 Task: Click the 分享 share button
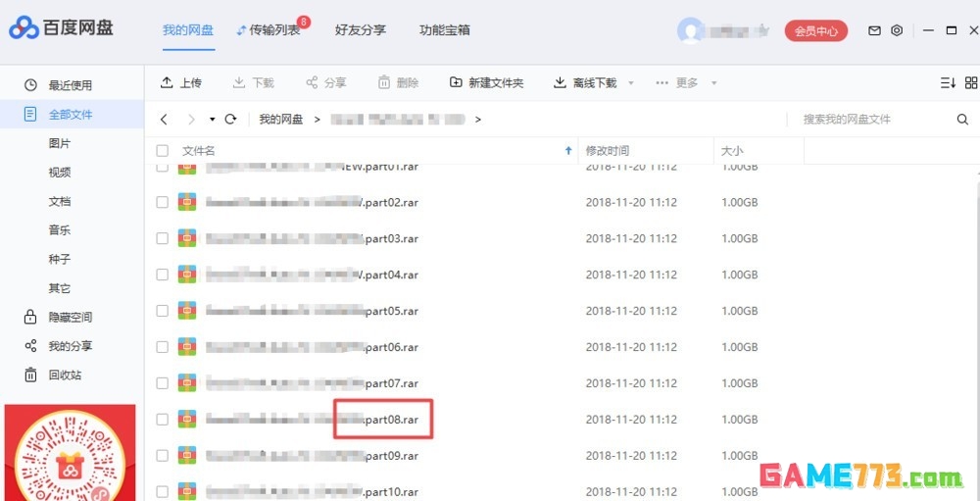[326, 82]
